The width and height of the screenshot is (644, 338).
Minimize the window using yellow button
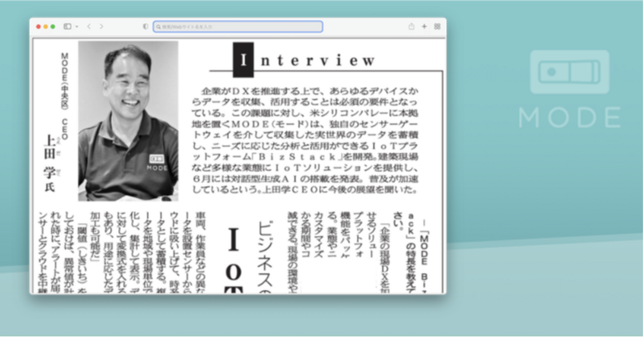pyautogui.click(x=46, y=26)
